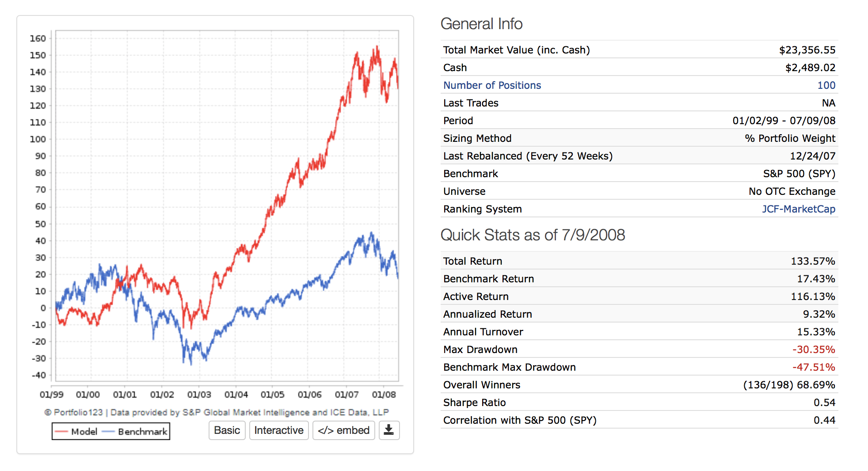Switch to the Interactive chart view

278,430
